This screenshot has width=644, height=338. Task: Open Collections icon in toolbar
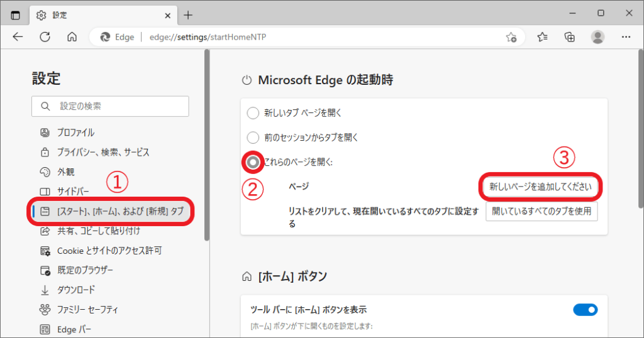(x=570, y=37)
